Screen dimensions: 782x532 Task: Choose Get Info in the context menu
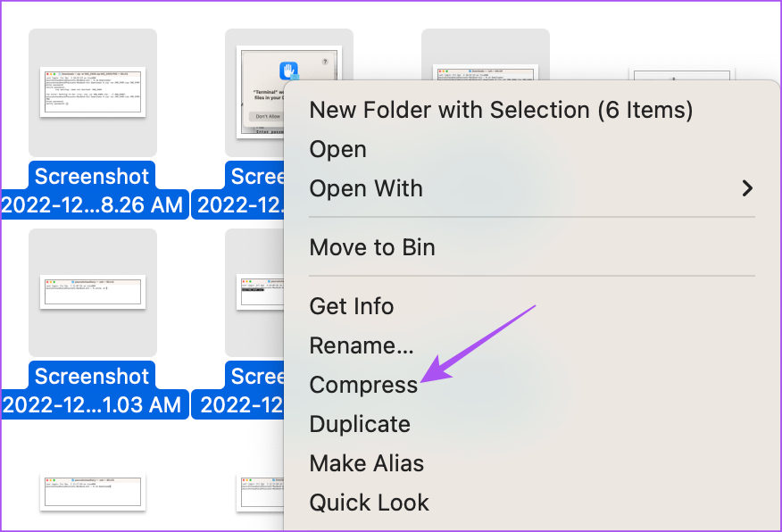[x=352, y=306]
